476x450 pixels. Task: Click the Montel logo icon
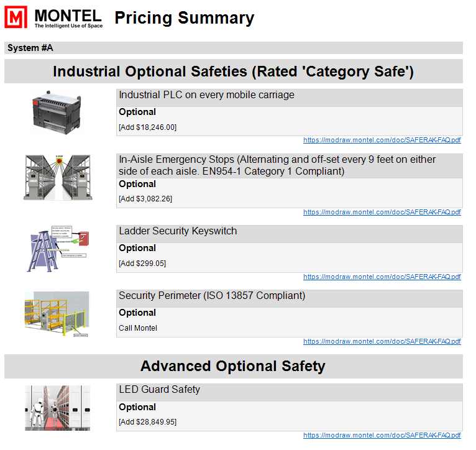tap(16, 19)
